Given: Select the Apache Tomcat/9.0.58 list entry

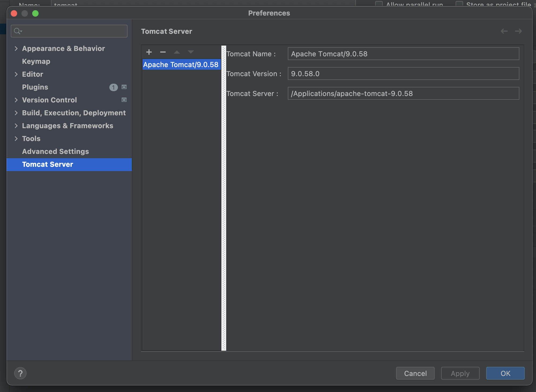Looking at the screenshot, I should [181, 64].
